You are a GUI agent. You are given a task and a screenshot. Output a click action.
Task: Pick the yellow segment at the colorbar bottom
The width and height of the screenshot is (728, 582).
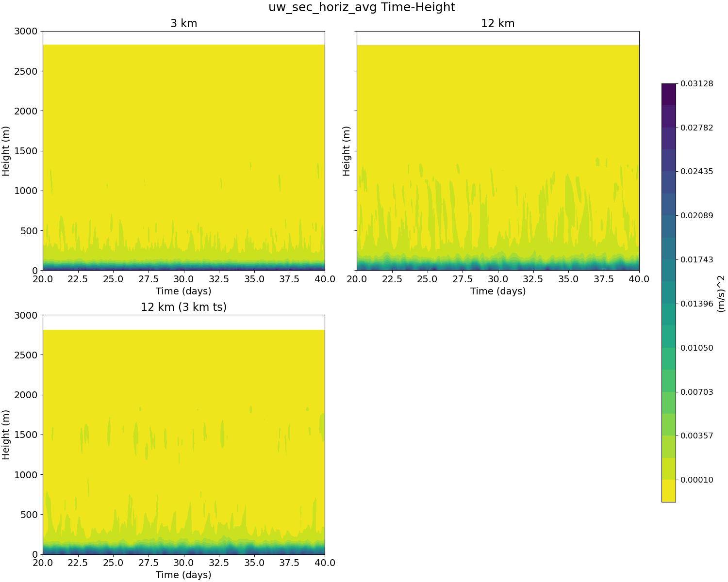tap(668, 491)
